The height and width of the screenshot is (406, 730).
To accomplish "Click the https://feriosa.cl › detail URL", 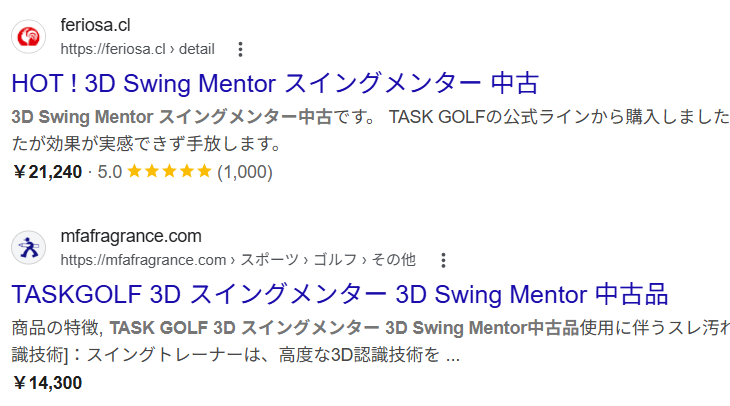I will pos(122,49).
